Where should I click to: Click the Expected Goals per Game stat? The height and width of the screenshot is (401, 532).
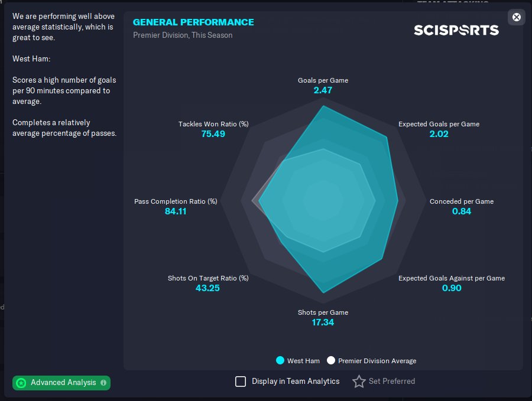(x=439, y=124)
